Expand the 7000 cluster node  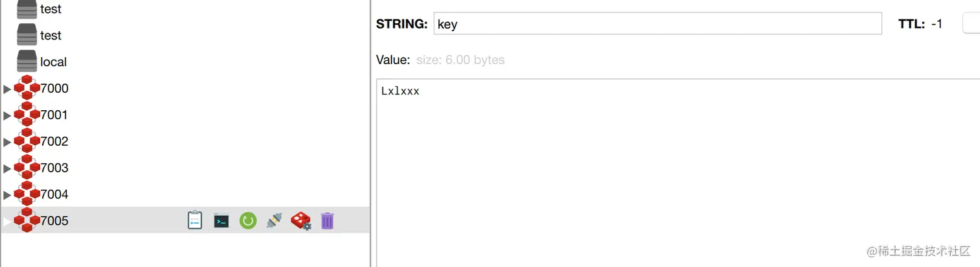click(7, 89)
